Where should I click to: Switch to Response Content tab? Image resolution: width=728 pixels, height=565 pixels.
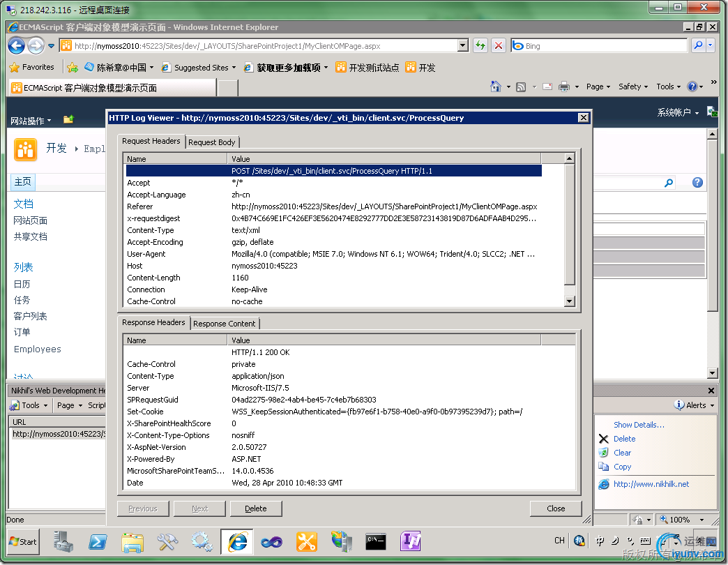tap(225, 324)
